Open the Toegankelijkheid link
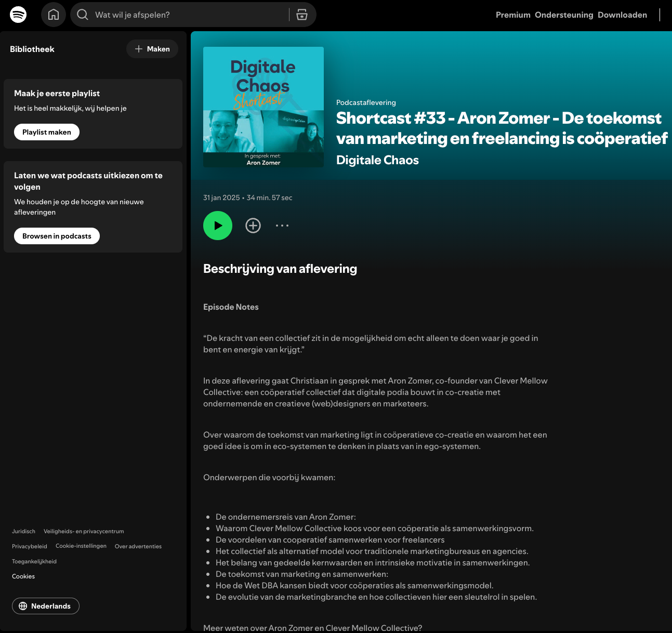This screenshot has width=672, height=633. pos(34,561)
